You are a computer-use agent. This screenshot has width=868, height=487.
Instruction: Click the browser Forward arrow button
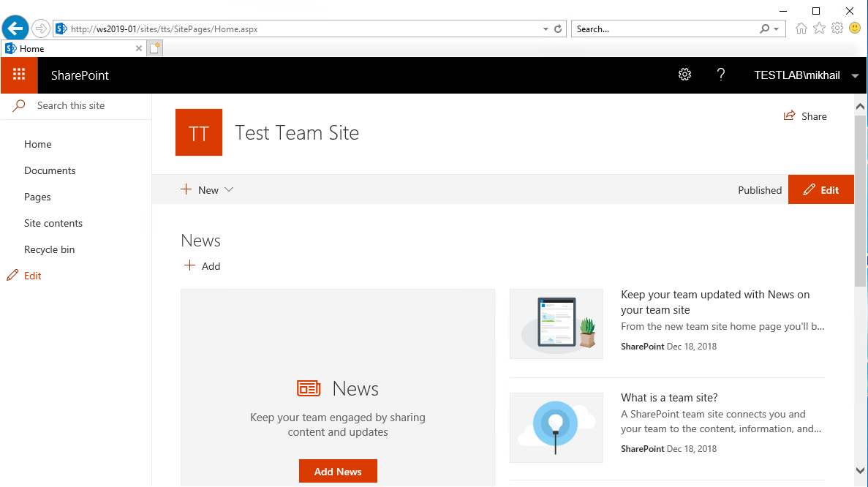pyautogui.click(x=40, y=29)
